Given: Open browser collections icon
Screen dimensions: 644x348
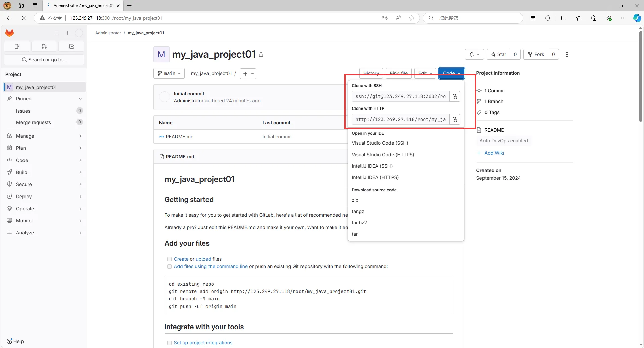Looking at the screenshot, I should [x=594, y=18].
